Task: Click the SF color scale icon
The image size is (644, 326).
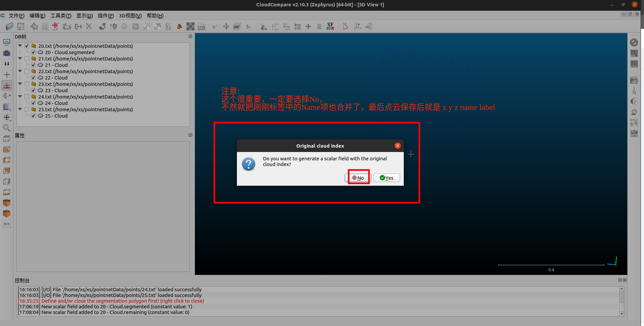Action: click(x=330, y=26)
